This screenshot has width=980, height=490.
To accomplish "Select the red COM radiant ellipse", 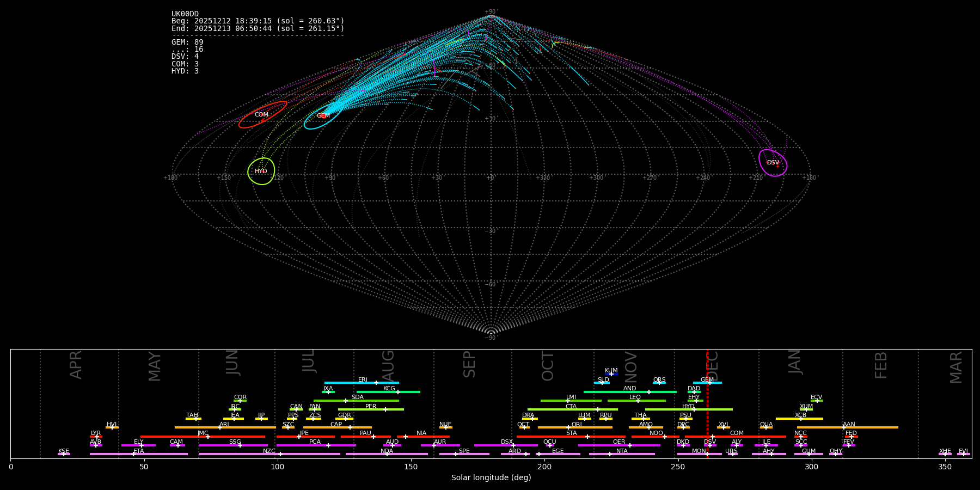I will [x=262, y=115].
